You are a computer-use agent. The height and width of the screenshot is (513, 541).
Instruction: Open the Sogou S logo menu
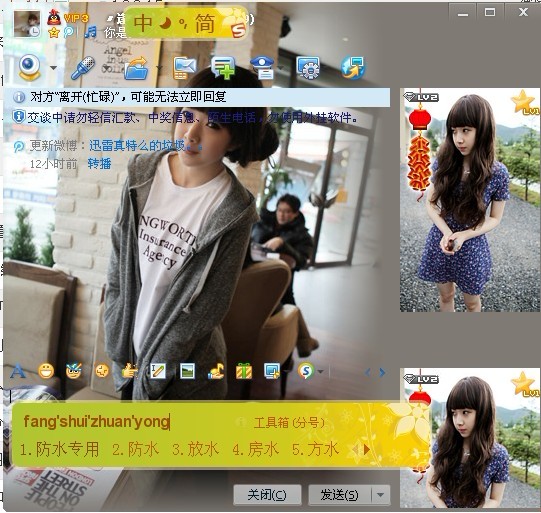(x=238, y=30)
